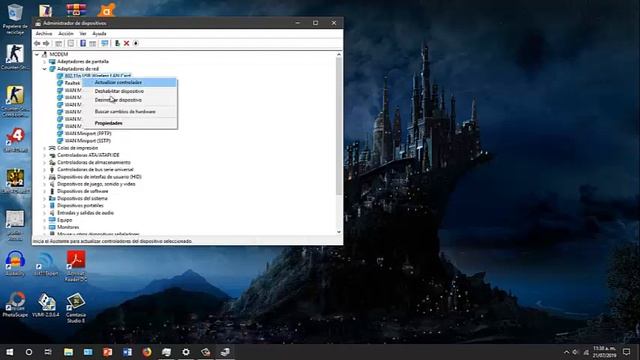The width and height of the screenshot is (640, 360).
Task: Click the scrollbar down arrow
Action: click(x=339, y=232)
